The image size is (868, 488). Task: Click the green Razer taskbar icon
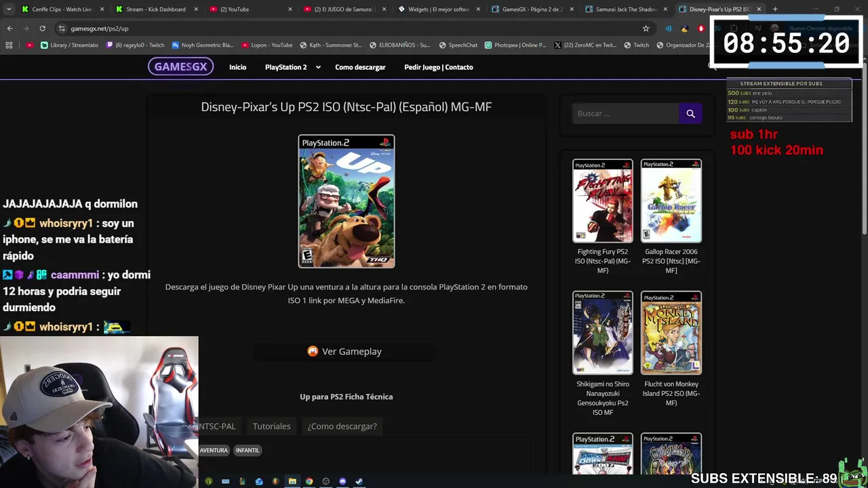(209, 481)
